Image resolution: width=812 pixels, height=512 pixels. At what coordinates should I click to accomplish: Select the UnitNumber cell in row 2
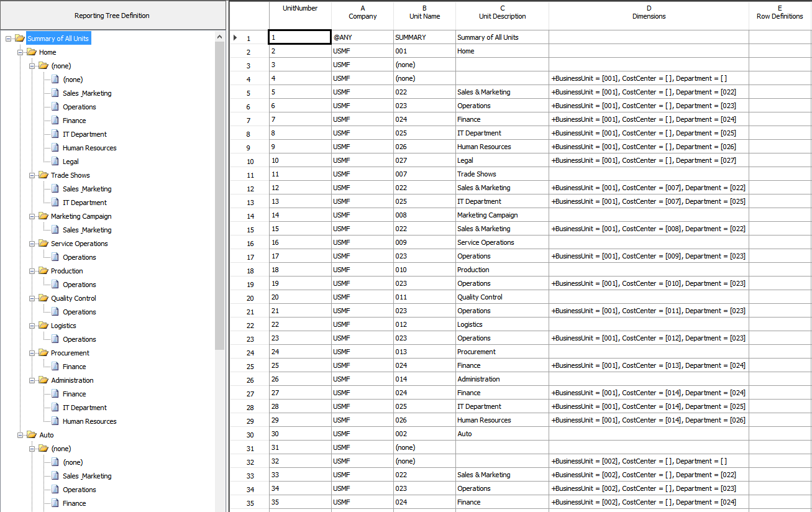(x=300, y=51)
